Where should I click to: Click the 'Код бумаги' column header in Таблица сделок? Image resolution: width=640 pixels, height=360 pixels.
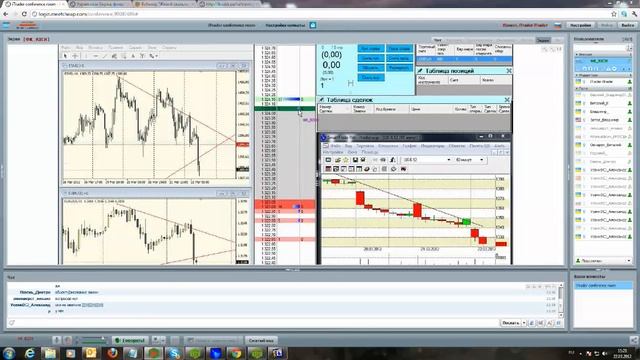coord(386,109)
